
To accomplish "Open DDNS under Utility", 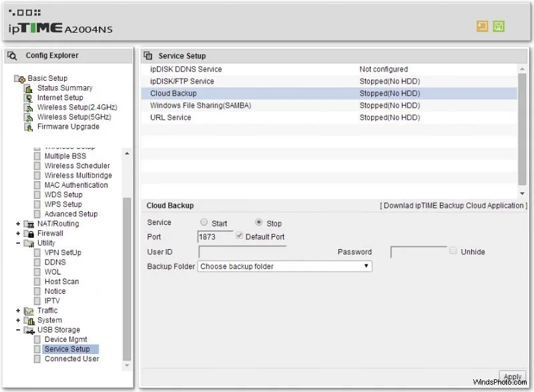I will 55,262.
